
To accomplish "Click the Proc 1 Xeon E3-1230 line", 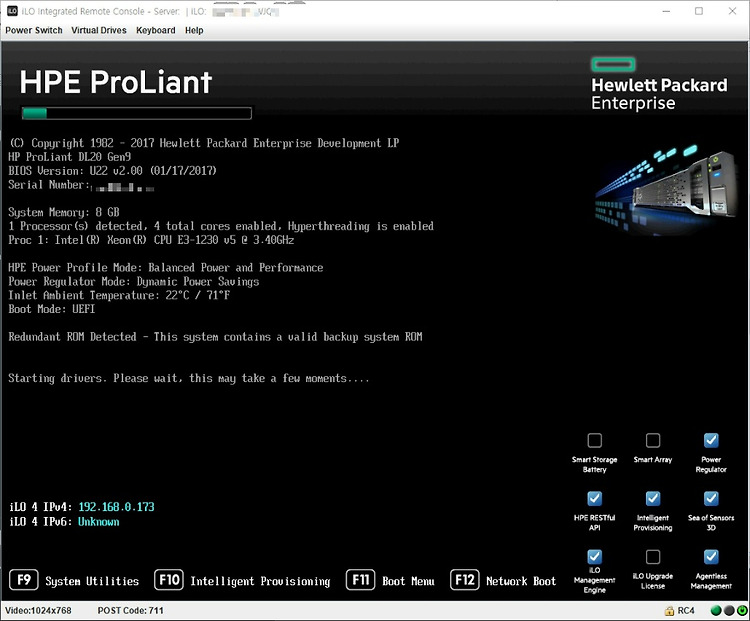I will pos(151,240).
